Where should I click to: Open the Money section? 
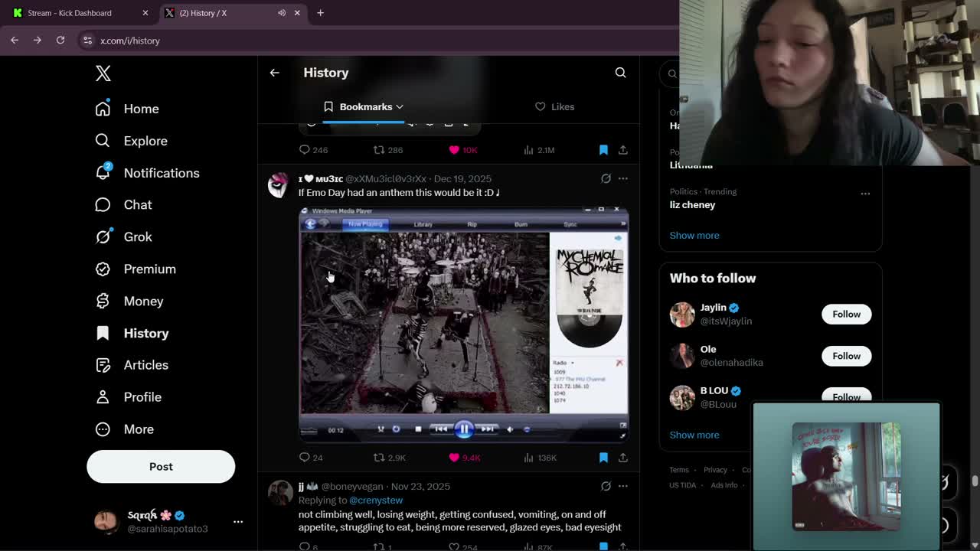coord(129,302)
